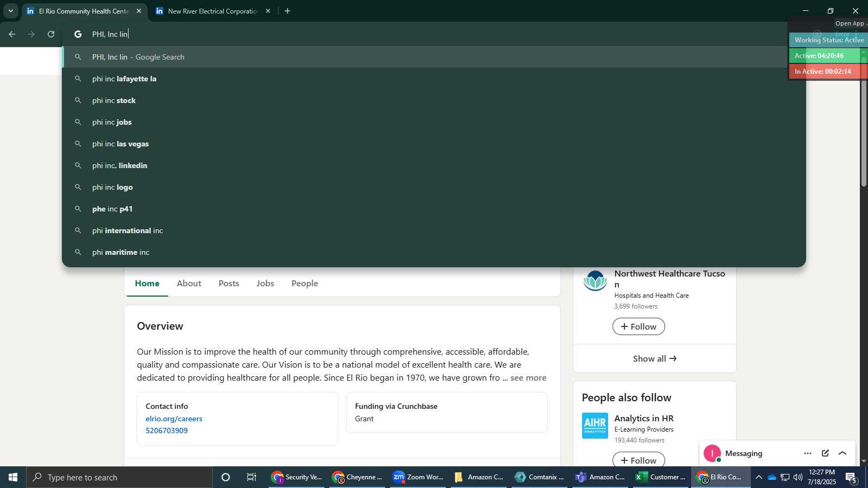Viewport: 868px width, 488px height.
Task: Go back to previous page
Action: click(x=12, y=34)
